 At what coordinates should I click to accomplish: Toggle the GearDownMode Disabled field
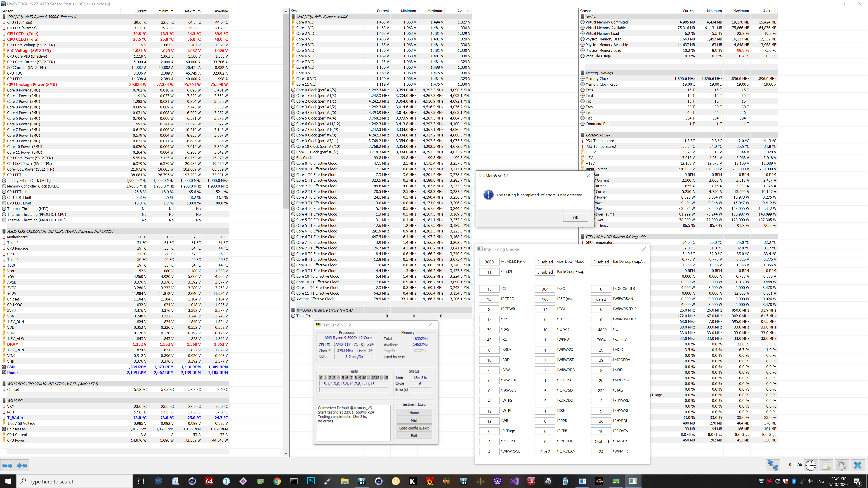pos(545,262)
